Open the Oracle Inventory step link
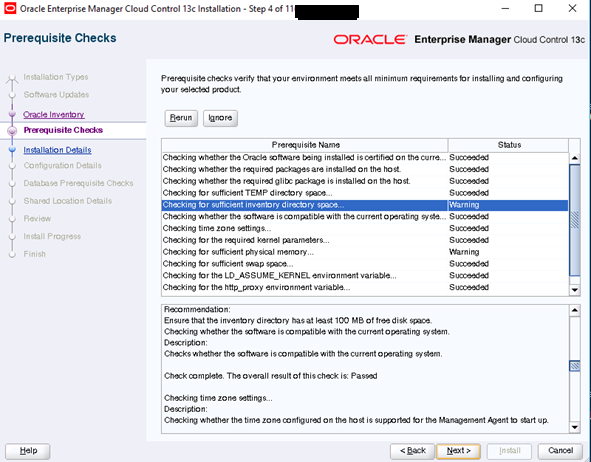The width and height of the screenshot is (591, 462). 54,115
